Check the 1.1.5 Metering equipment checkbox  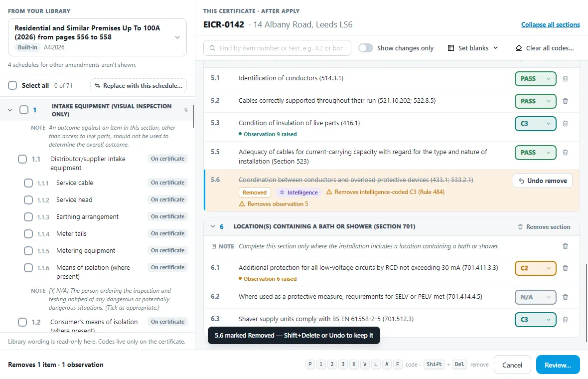28,251
